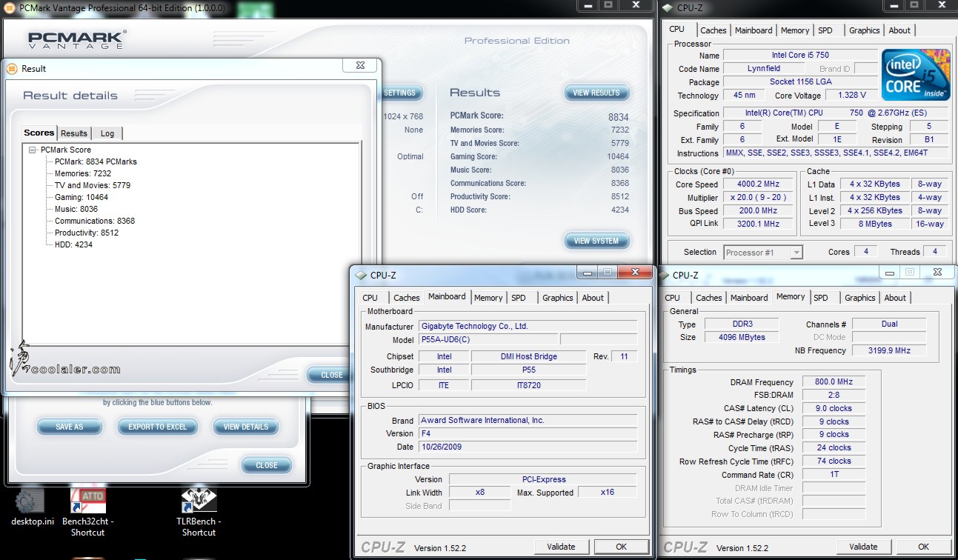Open CPU tab in Memory CPU-Z window
958x560 pixels.
672,298
